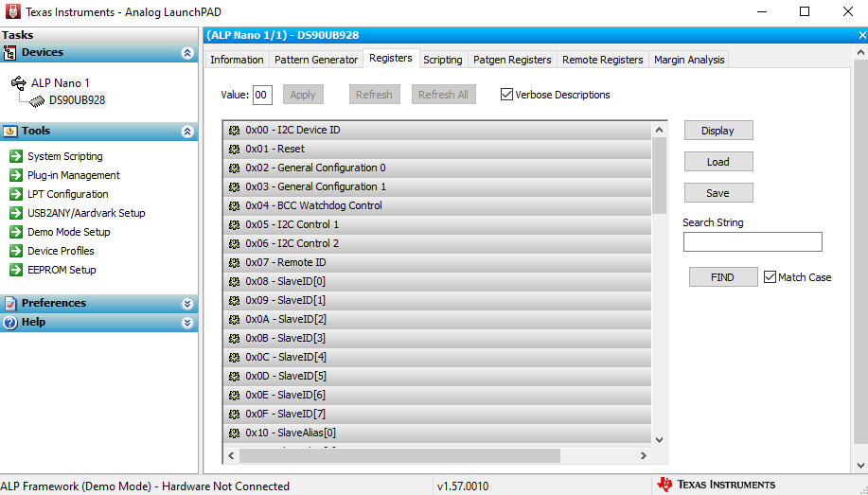Click the Plug-in Management arrow icon
Viewport: 868px width, 495px height.
click(15, 175)
